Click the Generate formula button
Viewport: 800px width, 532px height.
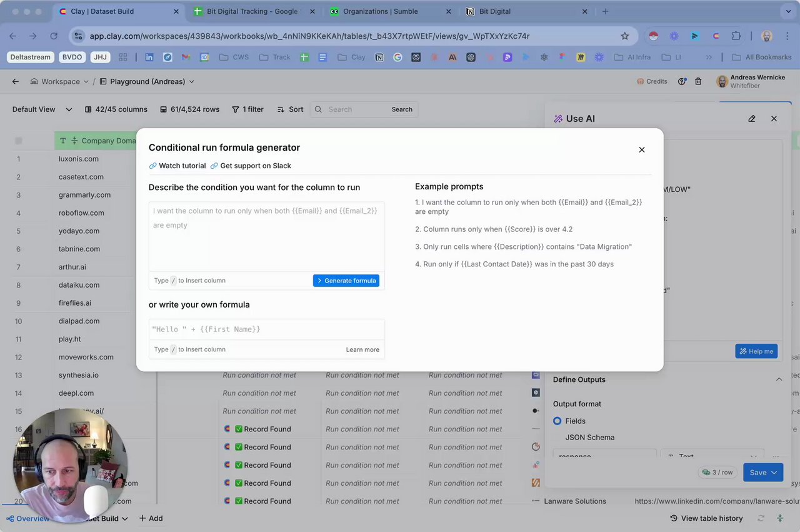346,281
